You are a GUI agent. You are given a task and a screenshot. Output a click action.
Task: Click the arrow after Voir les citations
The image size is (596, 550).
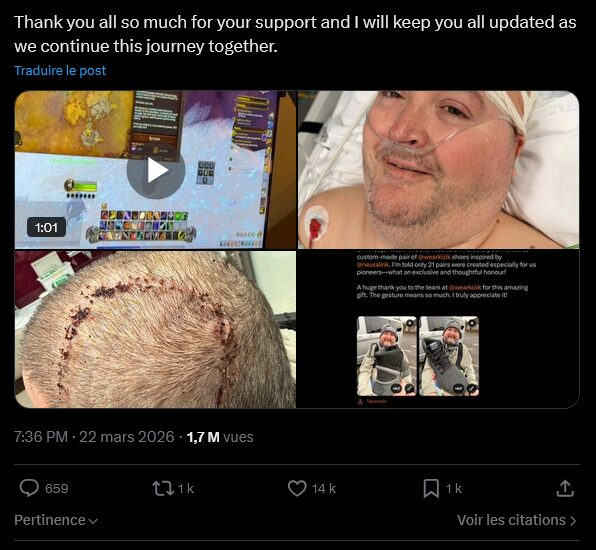[573, 520]
